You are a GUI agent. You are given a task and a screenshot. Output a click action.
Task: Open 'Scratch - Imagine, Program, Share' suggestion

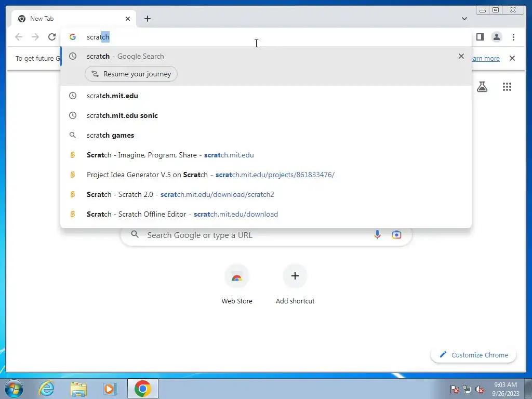[x=266, y=155]
